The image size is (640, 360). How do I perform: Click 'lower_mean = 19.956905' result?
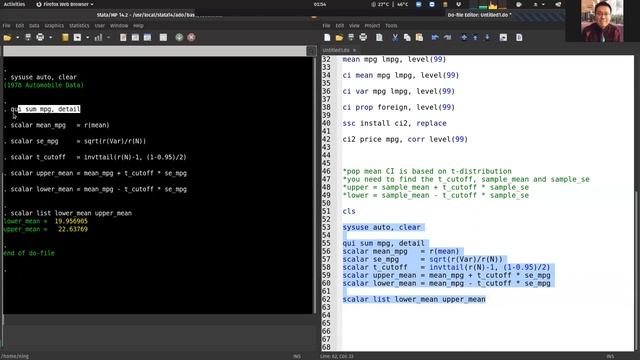pyautogui.click(x=45, y=221)
